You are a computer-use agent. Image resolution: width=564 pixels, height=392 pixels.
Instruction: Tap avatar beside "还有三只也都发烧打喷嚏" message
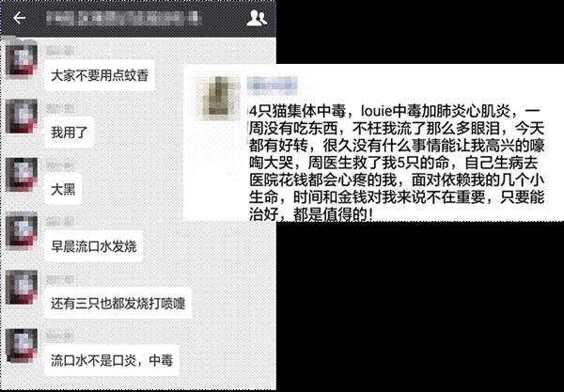[x=22, y=288]
